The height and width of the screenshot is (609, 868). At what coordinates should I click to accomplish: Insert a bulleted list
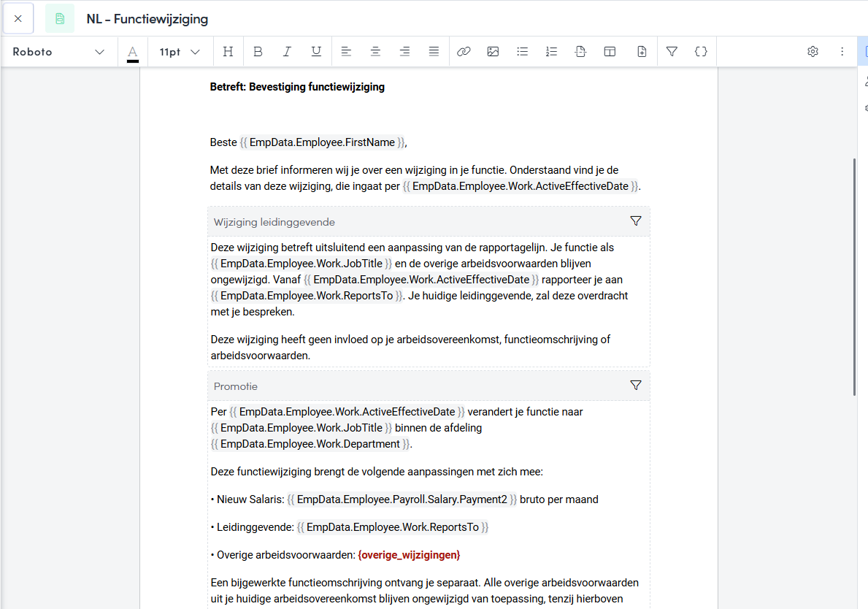coord(522,52)
